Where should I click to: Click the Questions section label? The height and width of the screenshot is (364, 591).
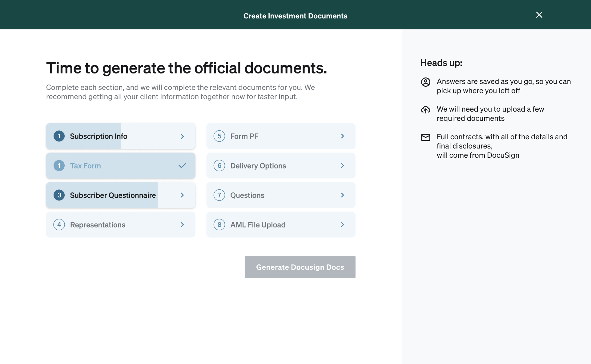(247, 195)
